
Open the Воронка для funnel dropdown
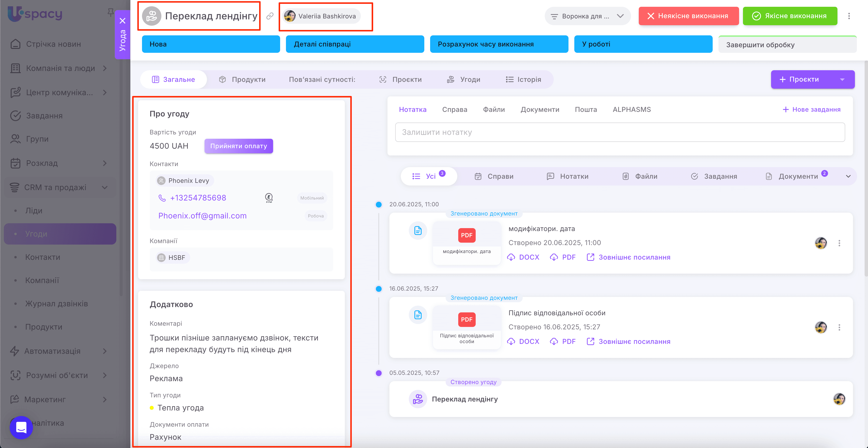click(587, 16)
